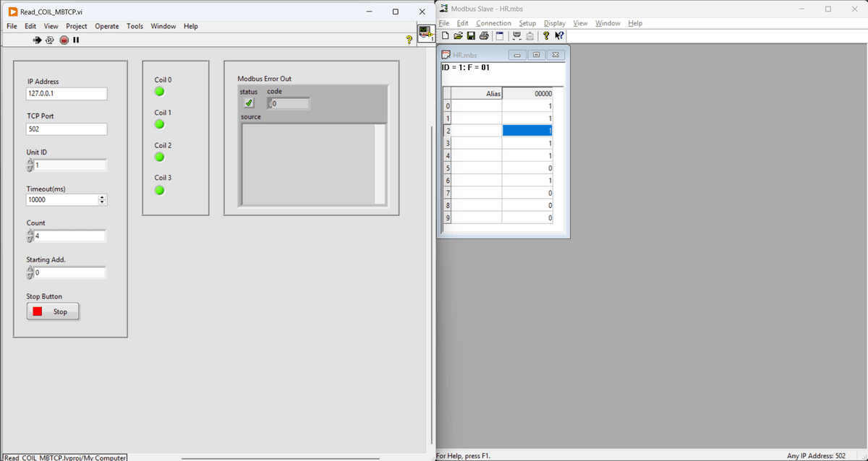
Task: Open LabVIEW context help question mark
Action: pos(409,40)
